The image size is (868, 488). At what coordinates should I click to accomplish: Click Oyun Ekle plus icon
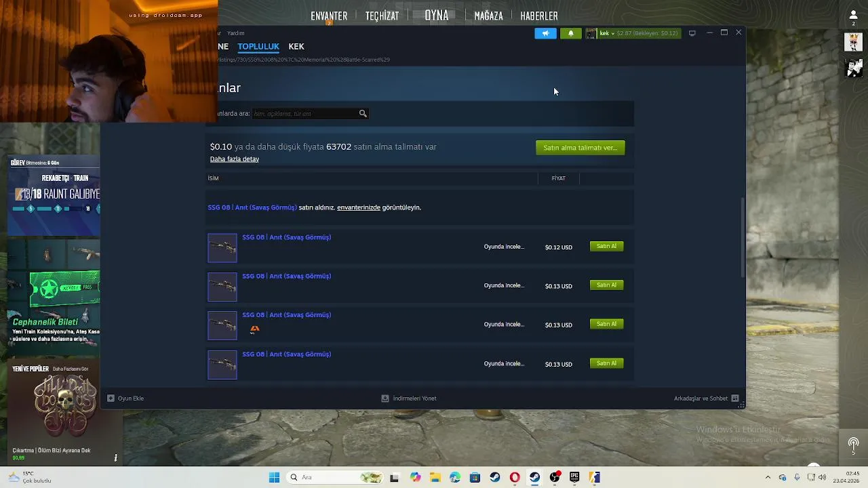(111, 399)
